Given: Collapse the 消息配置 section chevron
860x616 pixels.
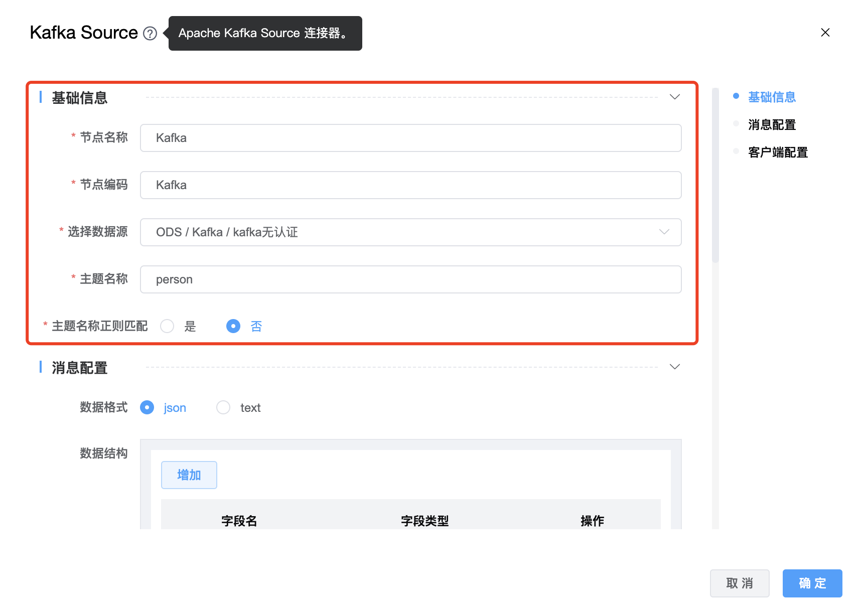Looking at the screenshot, I should point(674,367).
